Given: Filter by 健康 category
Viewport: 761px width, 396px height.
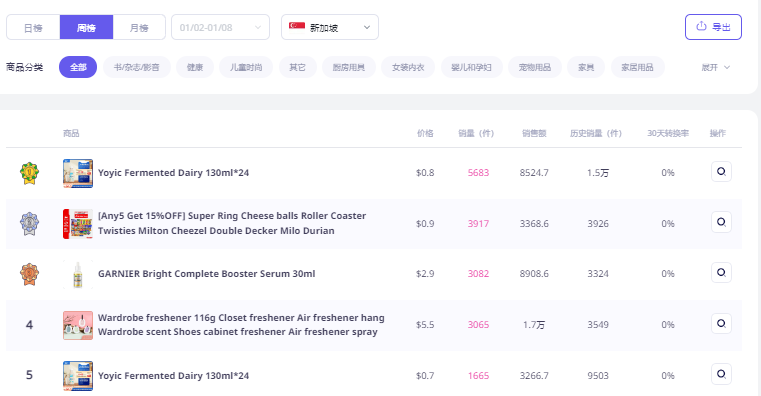Looking at the screenshot, I should pos(195,67).
